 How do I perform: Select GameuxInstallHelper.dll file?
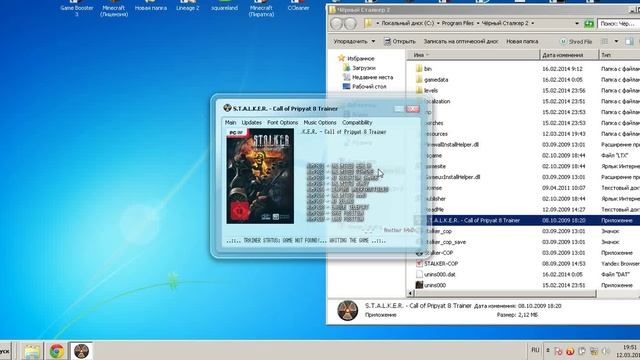[x=453, y=177]
